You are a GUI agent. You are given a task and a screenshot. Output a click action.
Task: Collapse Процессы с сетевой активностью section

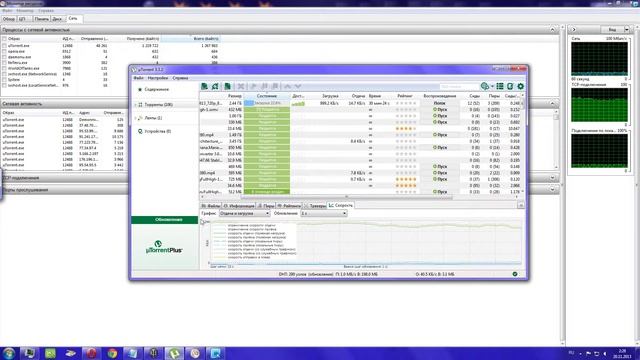click(552, 29)
